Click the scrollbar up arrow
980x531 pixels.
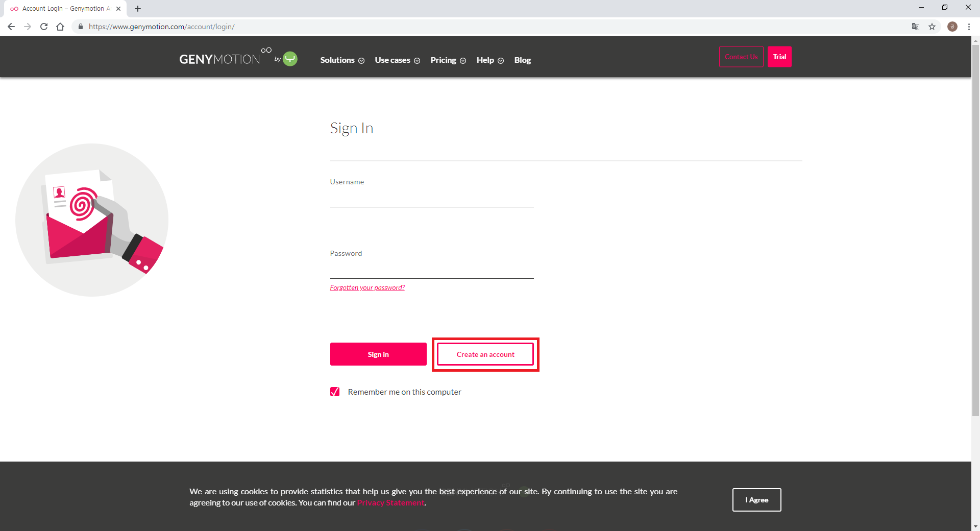(x=975, y=40)
